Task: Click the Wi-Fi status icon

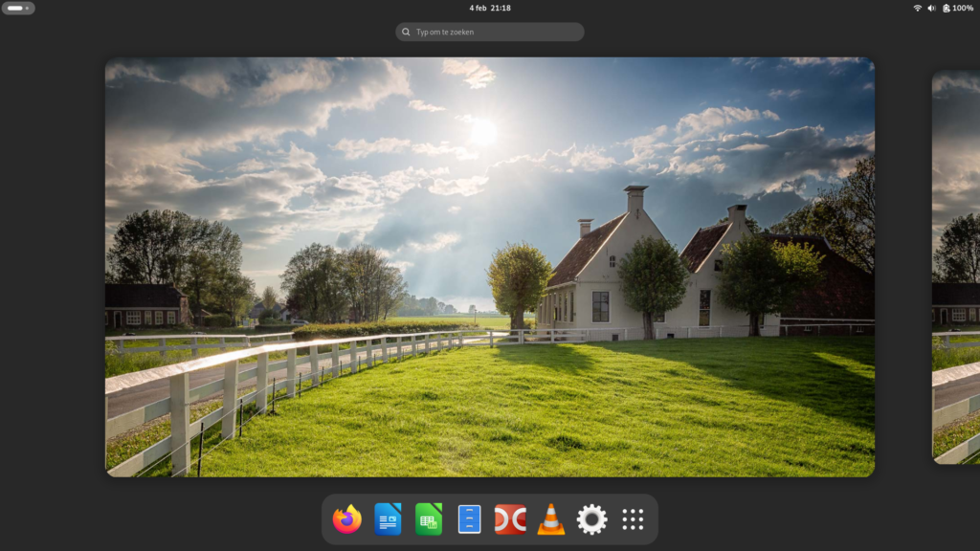Action: [918, 8]
